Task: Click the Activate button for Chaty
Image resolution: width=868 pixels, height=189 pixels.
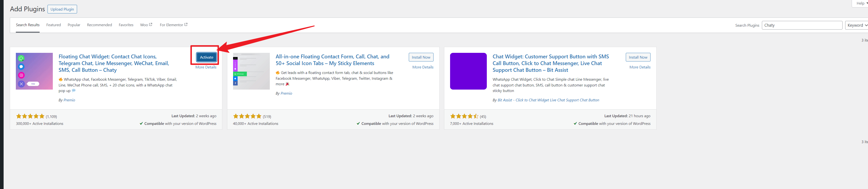Action: click(206, 57)
